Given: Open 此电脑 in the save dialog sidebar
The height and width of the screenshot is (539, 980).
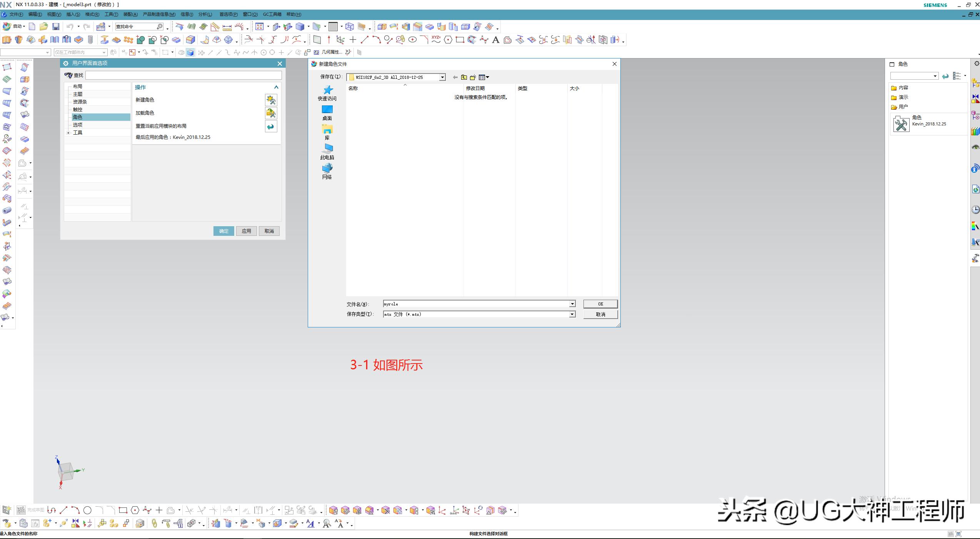Looking at the screenshot, I should coord(327,152).
